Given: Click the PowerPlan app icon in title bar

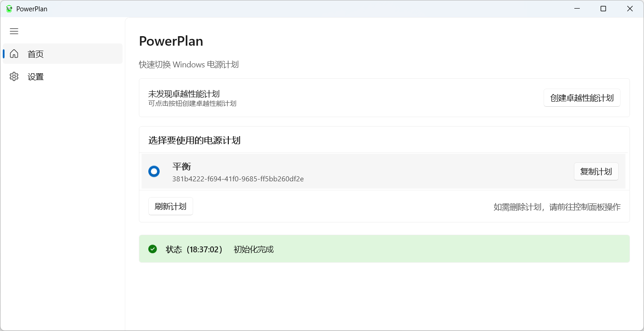Looking at the screenshot, I should pos(9,9).
